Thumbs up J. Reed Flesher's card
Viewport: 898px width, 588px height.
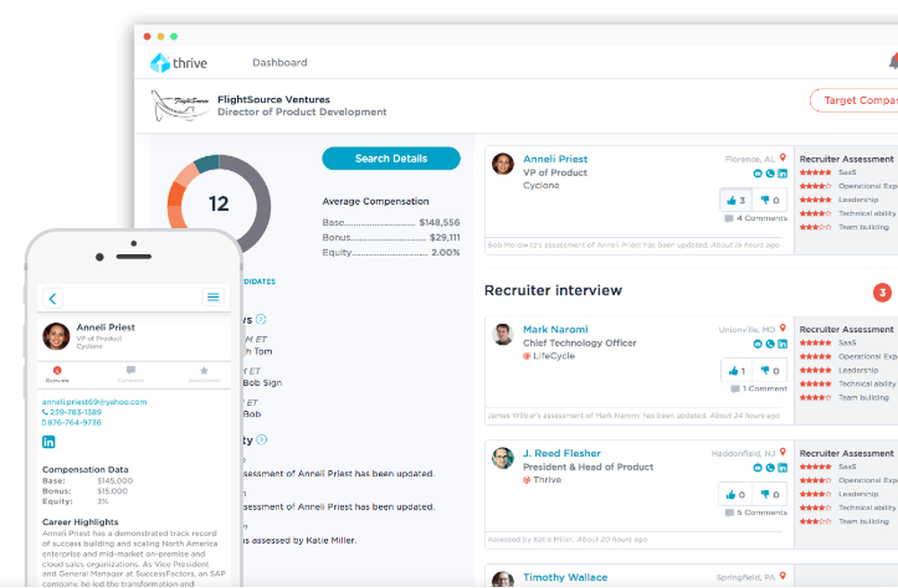click(x=735, y=495)
